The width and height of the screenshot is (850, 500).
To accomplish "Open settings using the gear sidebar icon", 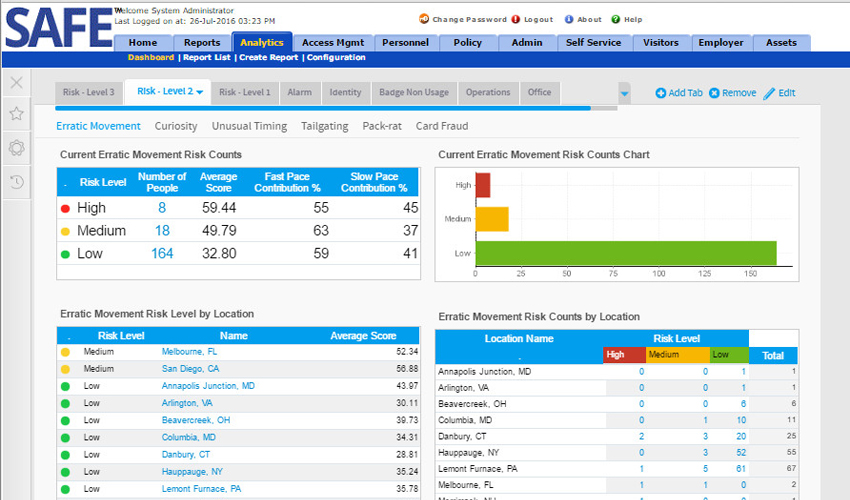I will [x=16, y=148].
